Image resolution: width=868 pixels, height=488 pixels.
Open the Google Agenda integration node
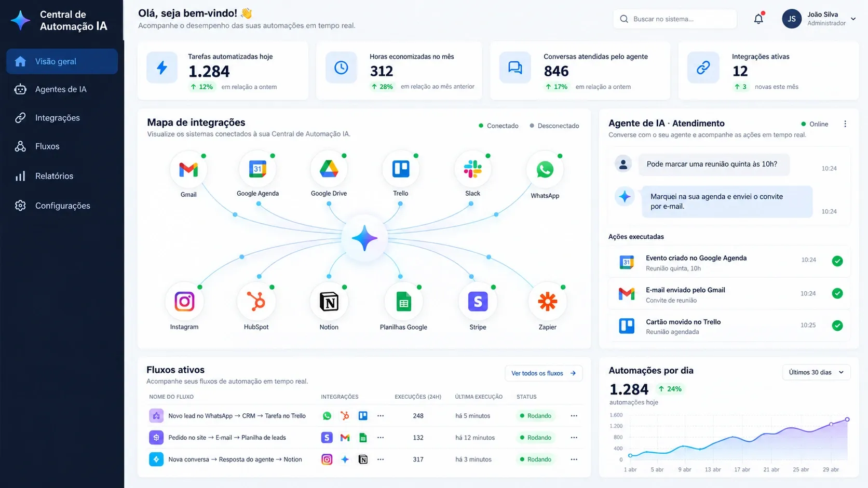click(257, 169)
